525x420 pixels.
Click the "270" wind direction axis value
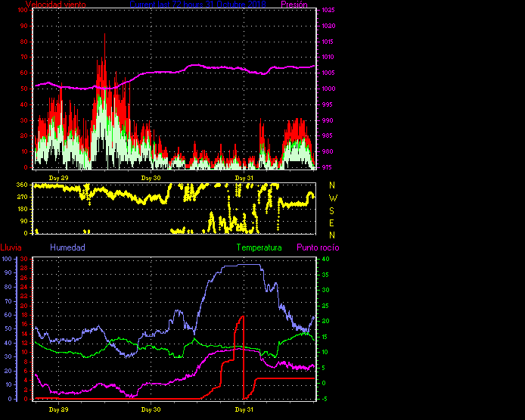tap(22, 197)
